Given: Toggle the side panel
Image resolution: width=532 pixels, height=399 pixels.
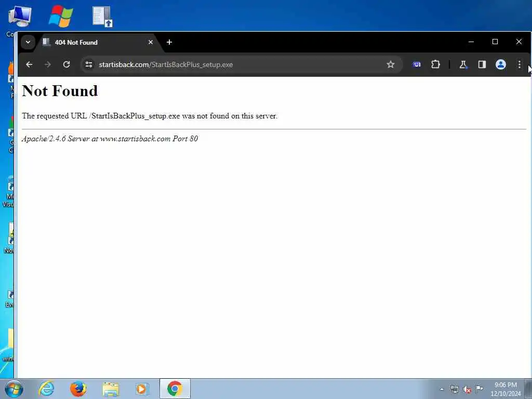Looking at the screenshot, I should point(482,64).
